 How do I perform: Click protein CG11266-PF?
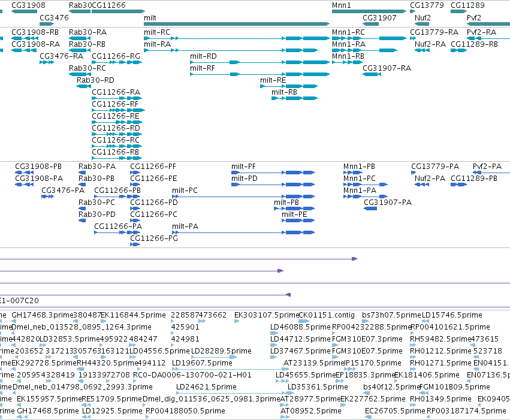135,173
